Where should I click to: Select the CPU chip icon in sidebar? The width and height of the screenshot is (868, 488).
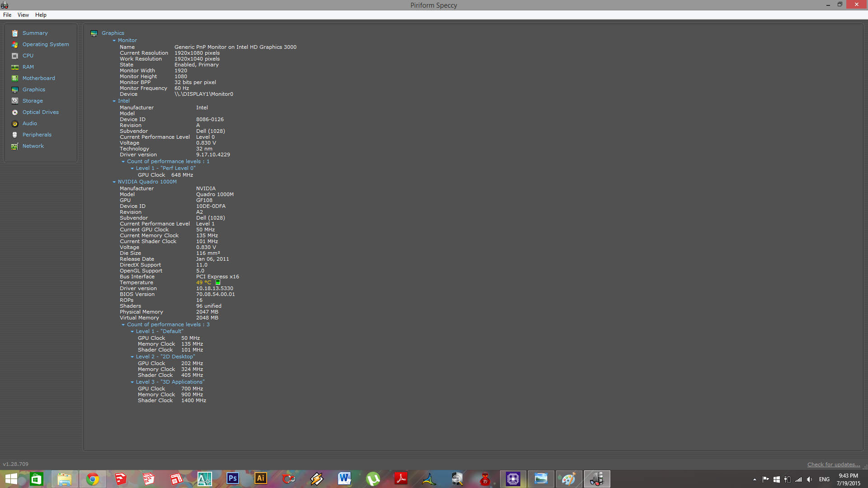point(15,56)
